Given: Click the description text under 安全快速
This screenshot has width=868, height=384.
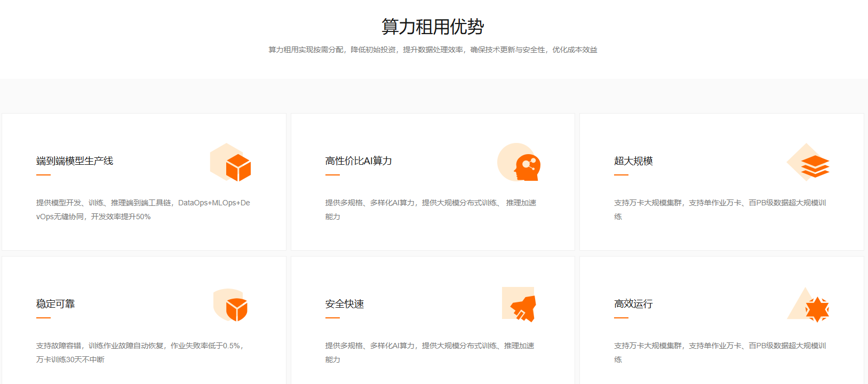Looking at the screenshot, I should (x=429, y=353).
